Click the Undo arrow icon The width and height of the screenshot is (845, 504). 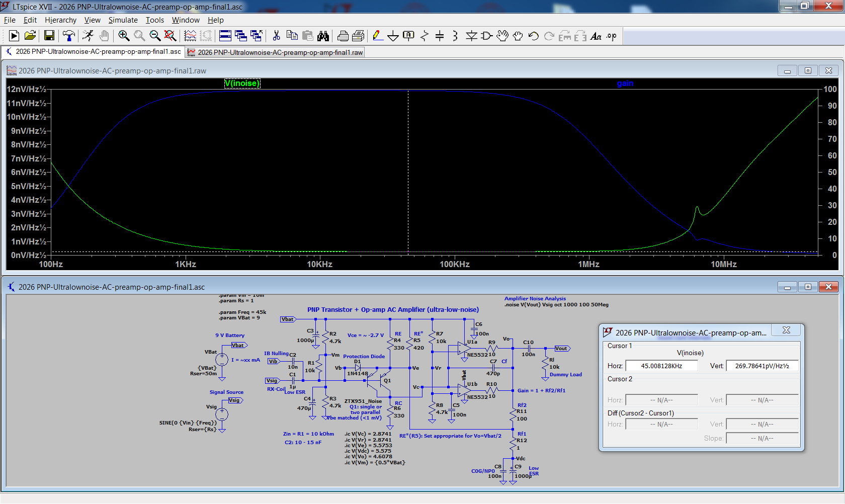click(x=534, y=36)
